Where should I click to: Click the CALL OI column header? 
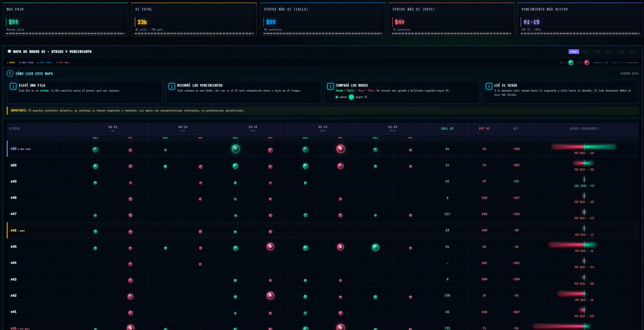pyautogui.click(x=447, y=128)
